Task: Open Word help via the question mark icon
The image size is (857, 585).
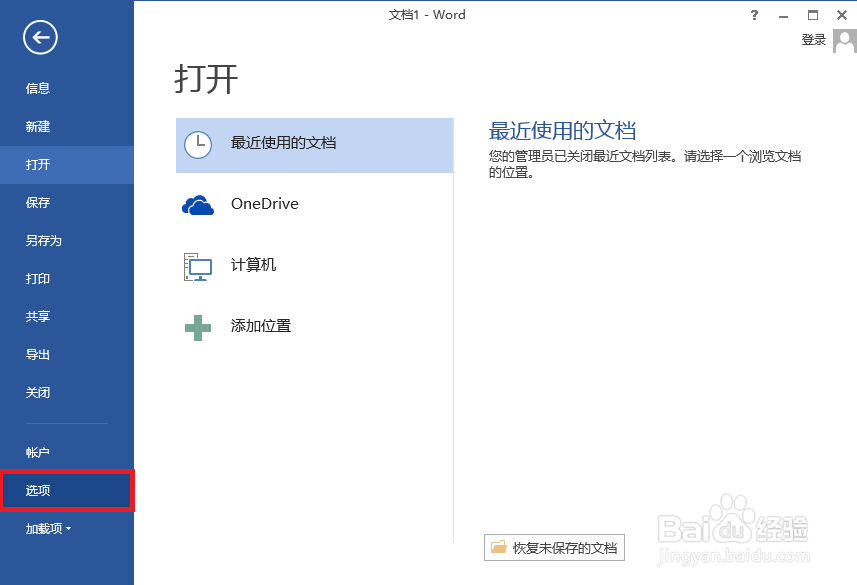Action: coord(754,14)
